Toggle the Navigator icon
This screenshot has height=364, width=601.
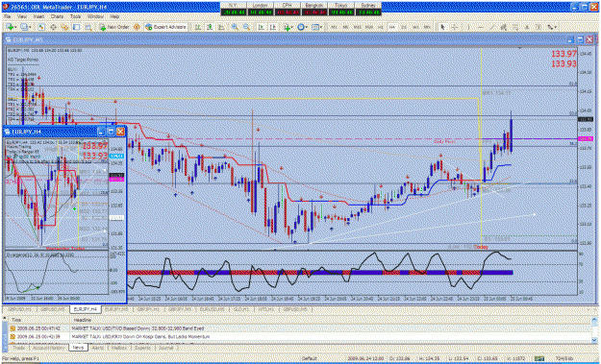tap(64, 27)
